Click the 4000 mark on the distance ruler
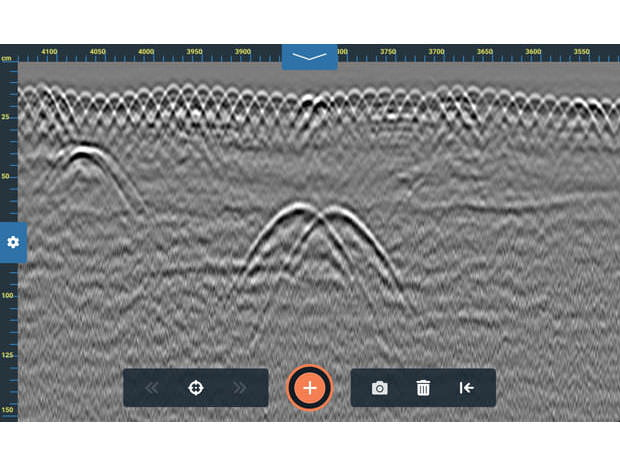The image size is (620, 466). [x=146, y=51]
